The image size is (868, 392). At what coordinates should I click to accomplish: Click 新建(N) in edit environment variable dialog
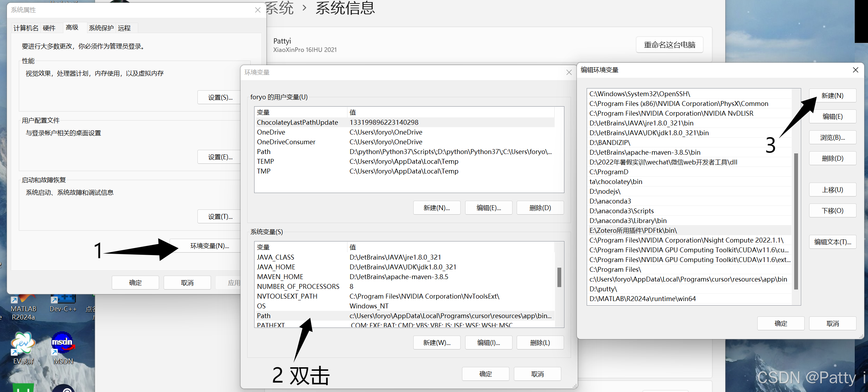(832, 95)
